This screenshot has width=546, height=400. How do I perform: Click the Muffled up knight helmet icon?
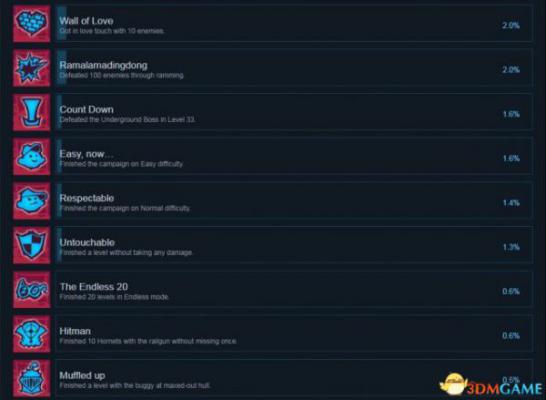coord(31,378)
